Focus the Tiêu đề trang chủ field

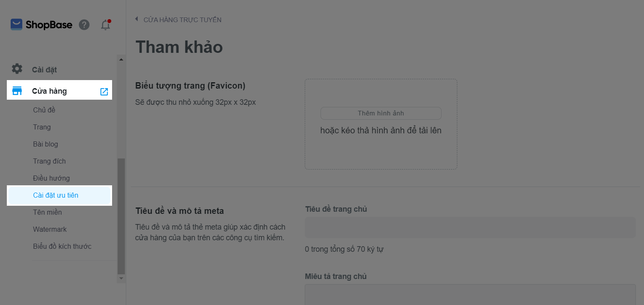coord(470,227)
